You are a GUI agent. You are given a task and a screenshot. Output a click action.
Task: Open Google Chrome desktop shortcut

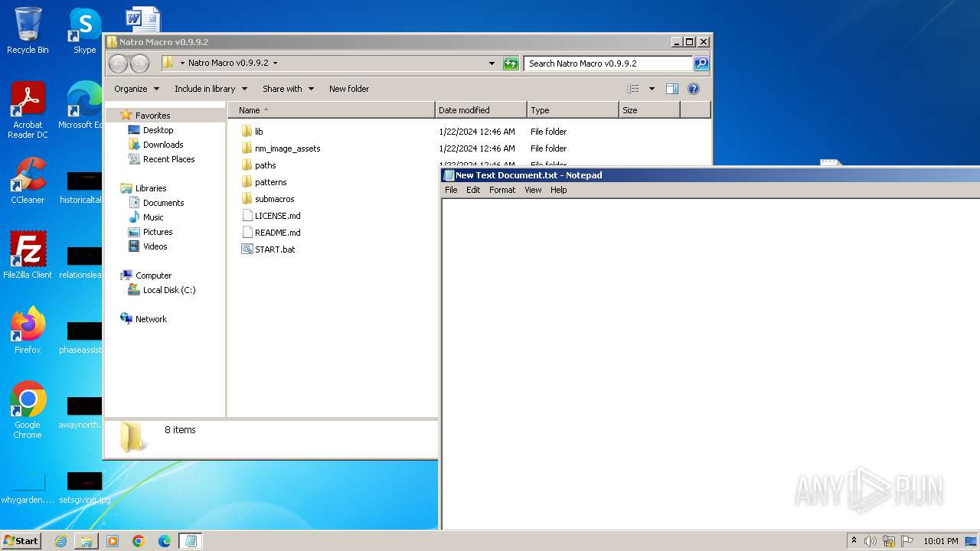click(28, 409)
